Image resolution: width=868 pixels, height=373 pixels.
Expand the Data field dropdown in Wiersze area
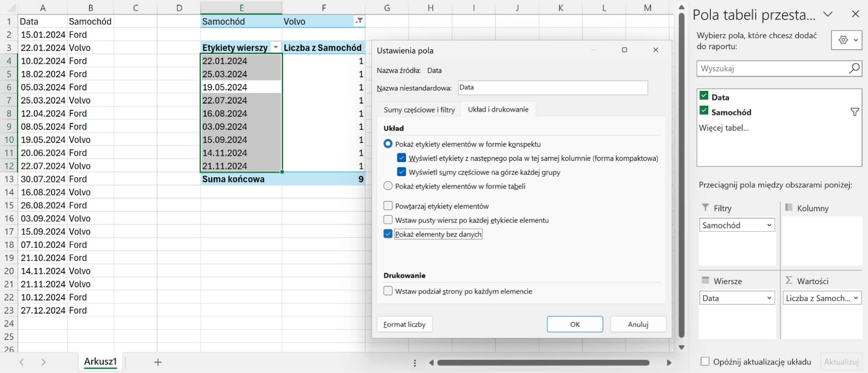(769, 298)
